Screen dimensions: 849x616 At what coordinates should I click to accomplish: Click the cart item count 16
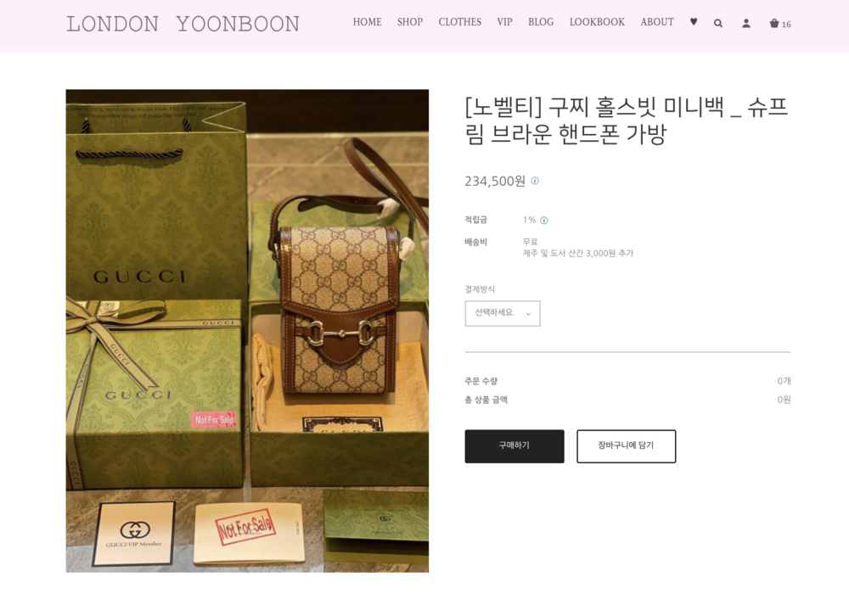[x=786, y=25]
